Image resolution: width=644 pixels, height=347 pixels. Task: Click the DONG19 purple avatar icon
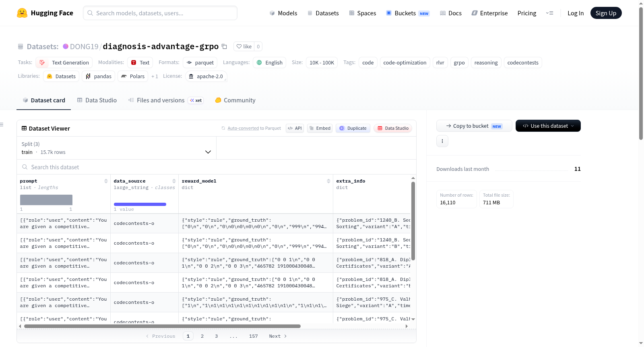pos(66,46)
